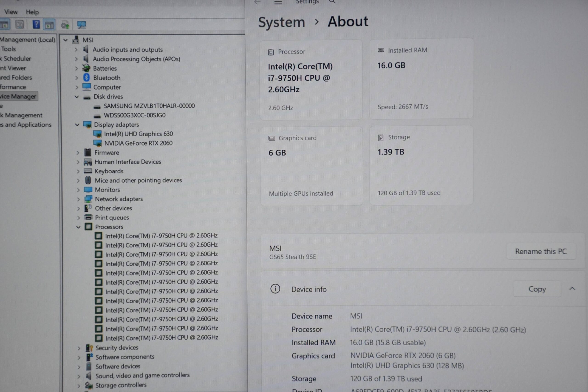Click 'Intel(R) UHD Graphics 630 (128 MB)' text
588x392 pixels.
point(407,366)
